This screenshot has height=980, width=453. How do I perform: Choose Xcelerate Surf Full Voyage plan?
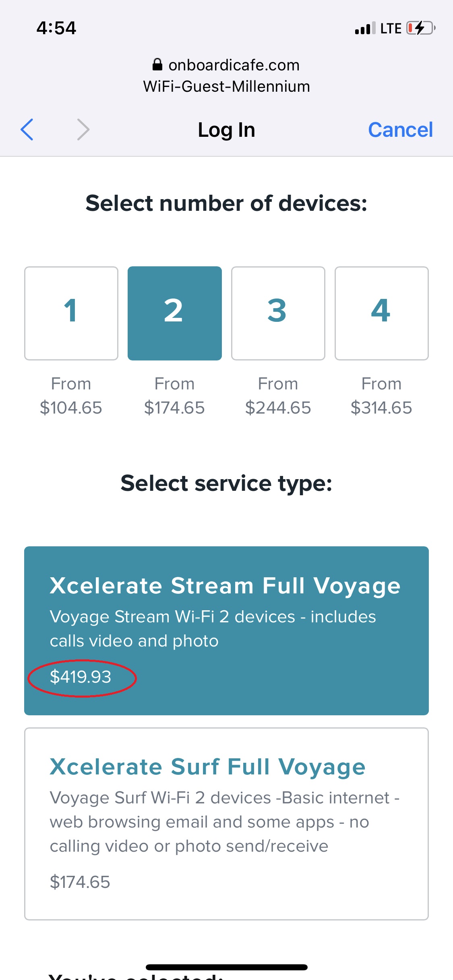[x=226, y=824]
